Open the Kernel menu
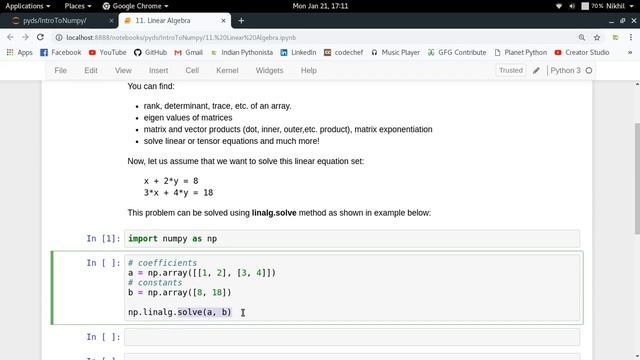640x360 pixels. pos(227,70)
